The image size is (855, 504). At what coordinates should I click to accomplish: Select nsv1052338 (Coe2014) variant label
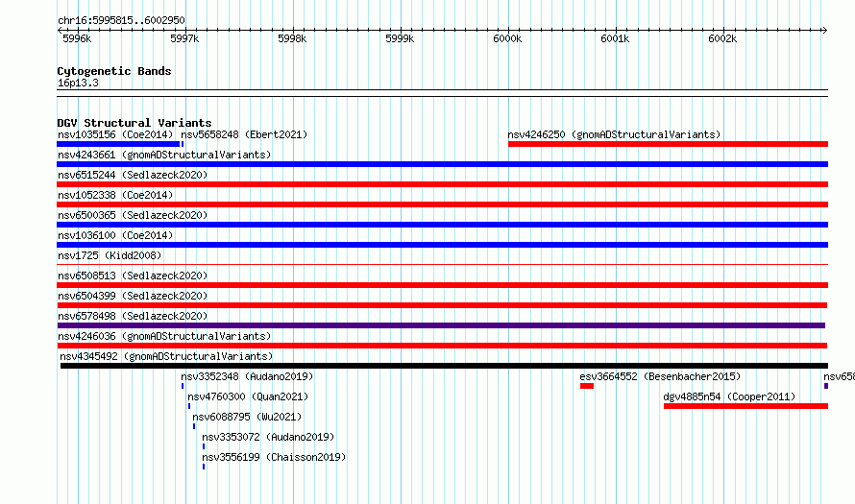(115, 195)
